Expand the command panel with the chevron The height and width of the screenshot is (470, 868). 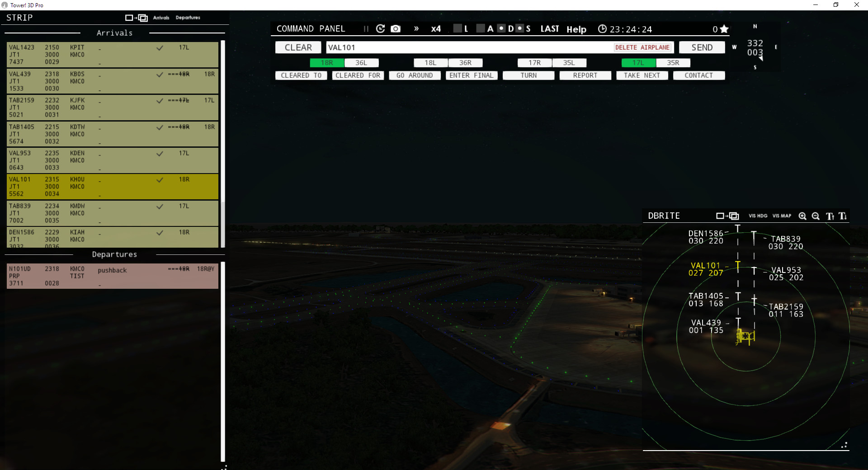coord(416,28)
